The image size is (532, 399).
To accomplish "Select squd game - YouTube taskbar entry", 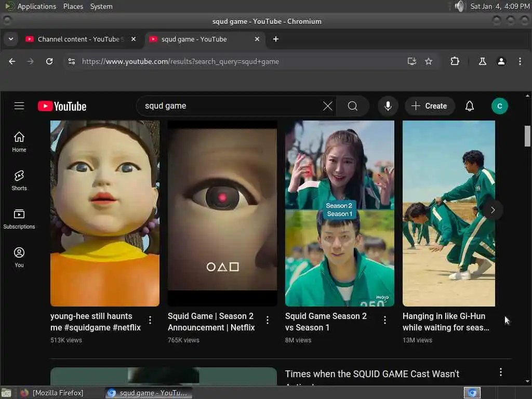I will 148,393.
